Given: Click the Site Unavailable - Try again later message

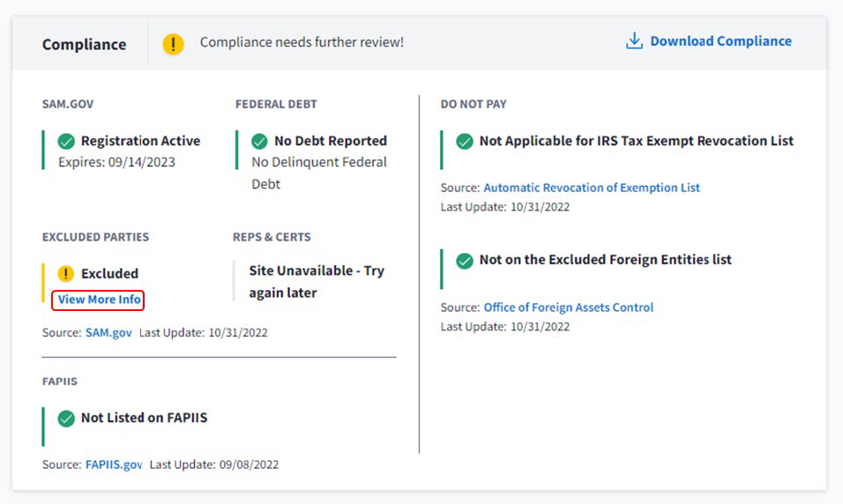Looking at the screenshot, I should [x=316, y=281].
